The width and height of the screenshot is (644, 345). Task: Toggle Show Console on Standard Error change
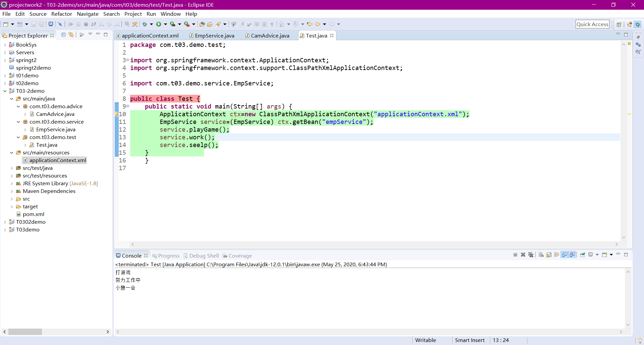(572, 255)
